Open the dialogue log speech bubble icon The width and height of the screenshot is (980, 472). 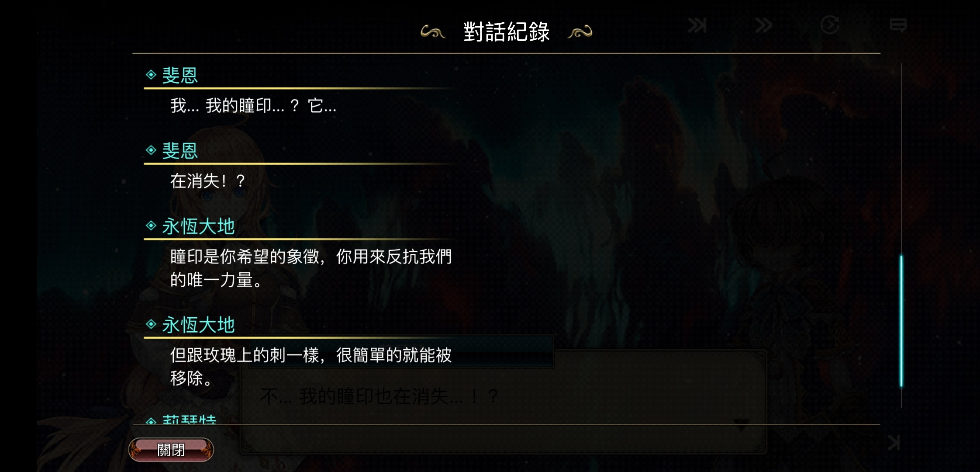tap(898, 25)
